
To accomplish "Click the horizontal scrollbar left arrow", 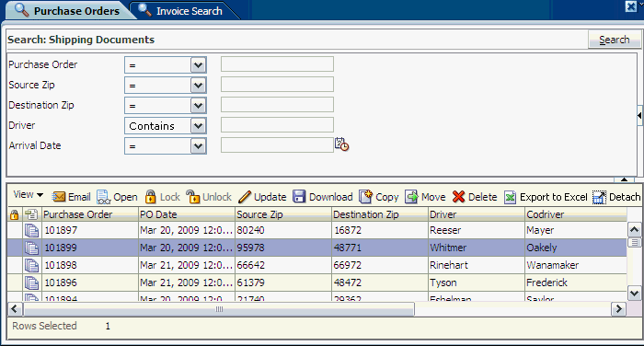I will point(15,309).
